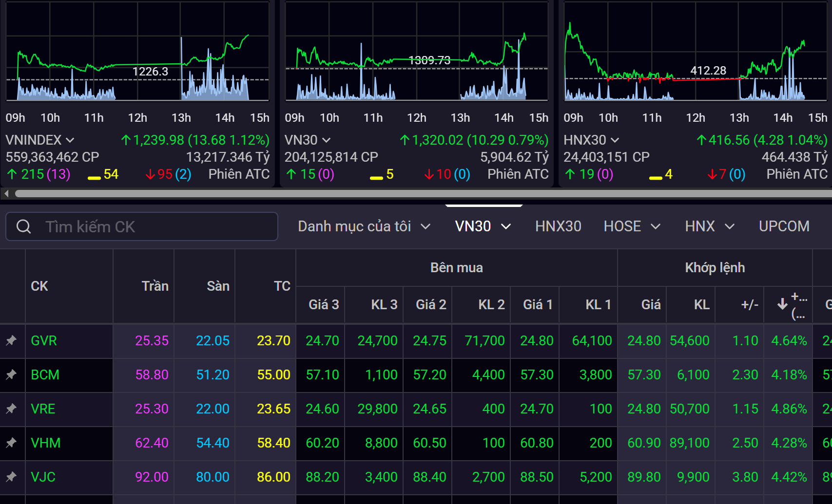Click GVR ceiling price 25.35
Viewport: 832px width, 504px height.
(x=152, y=340)
